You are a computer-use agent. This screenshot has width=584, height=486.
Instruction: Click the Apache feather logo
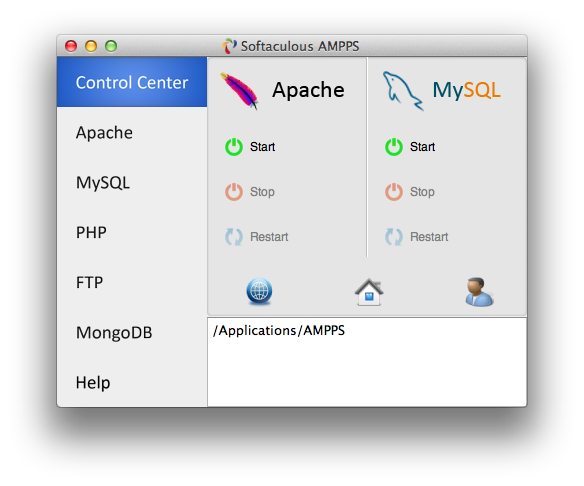pos(239,90)
